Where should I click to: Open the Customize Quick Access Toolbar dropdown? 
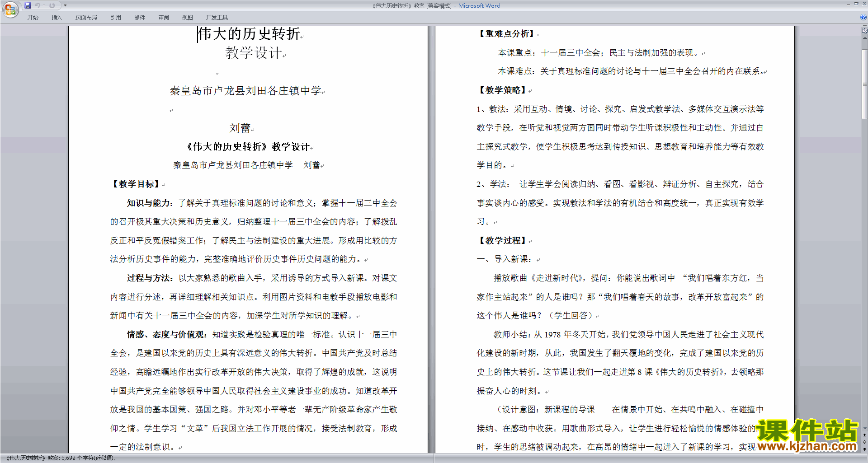coord(65,5)
